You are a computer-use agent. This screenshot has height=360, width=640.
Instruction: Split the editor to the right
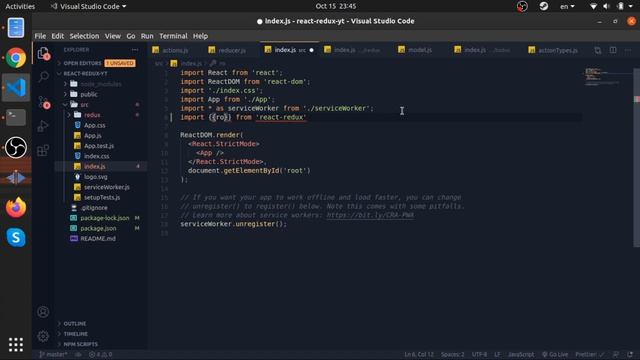point(613,50)
